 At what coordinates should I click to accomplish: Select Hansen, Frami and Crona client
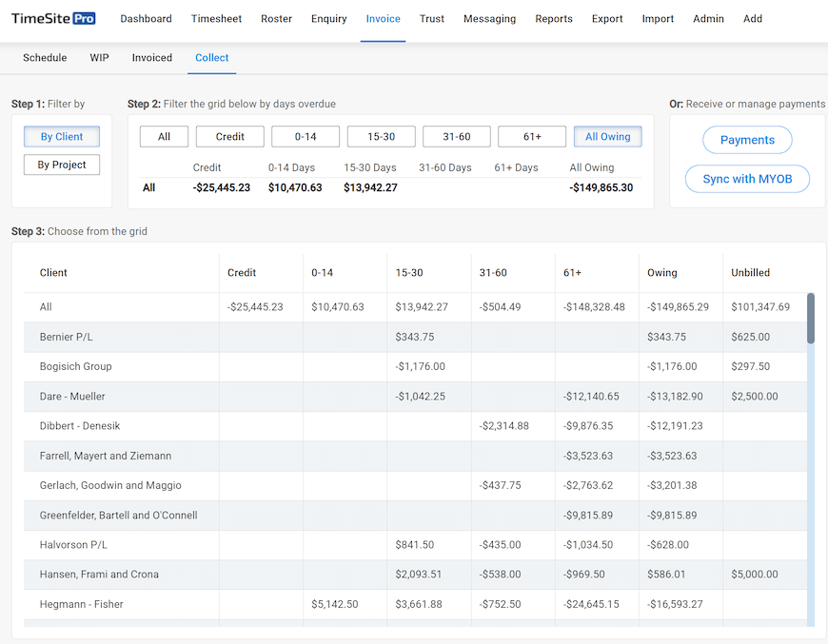click(x=415, y=575)
